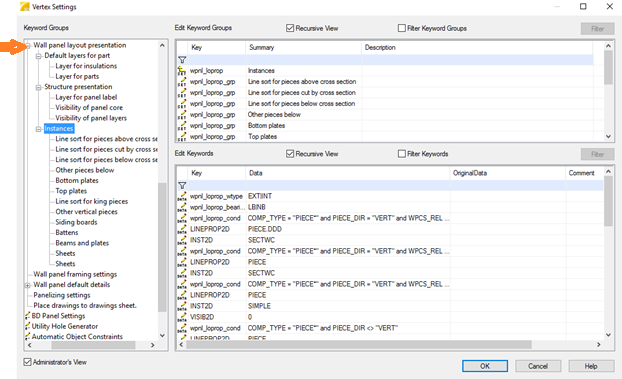This screenshot has width=622, height=379.
Task: Select the Instances row icon for wpnl_loprop
Action: point(182,71)
